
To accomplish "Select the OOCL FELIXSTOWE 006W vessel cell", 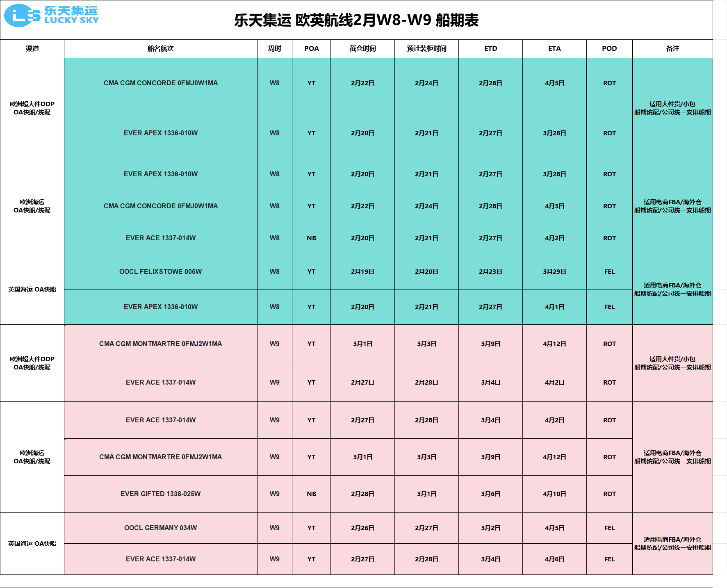I will click(161, 272).
